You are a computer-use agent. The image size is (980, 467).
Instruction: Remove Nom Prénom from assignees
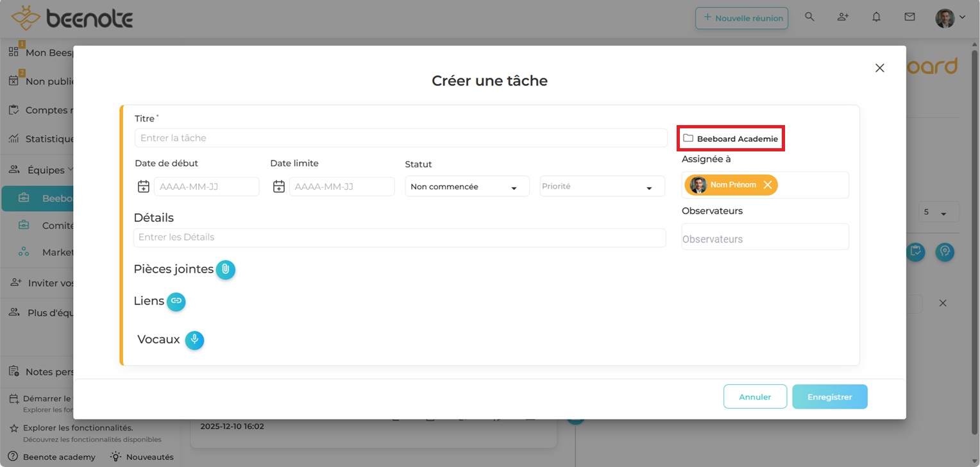tap(768, 185)
